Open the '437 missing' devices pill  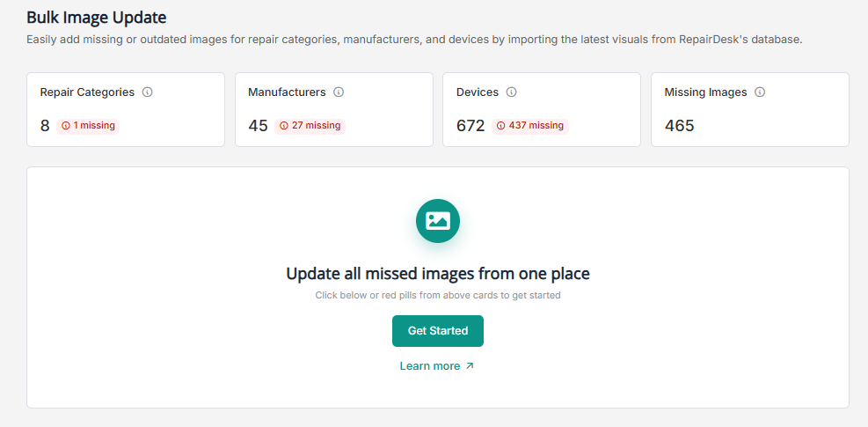pos(530,126)
